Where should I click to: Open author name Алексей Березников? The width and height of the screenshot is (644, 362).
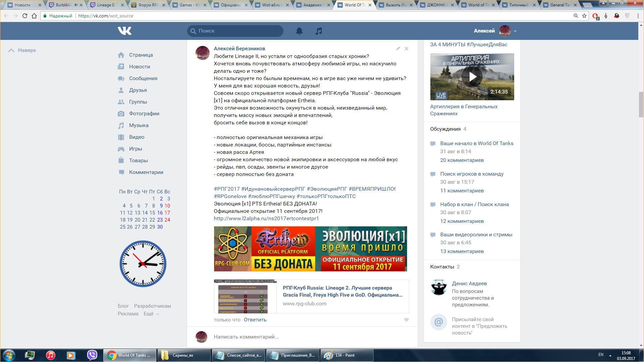point(239,49)
